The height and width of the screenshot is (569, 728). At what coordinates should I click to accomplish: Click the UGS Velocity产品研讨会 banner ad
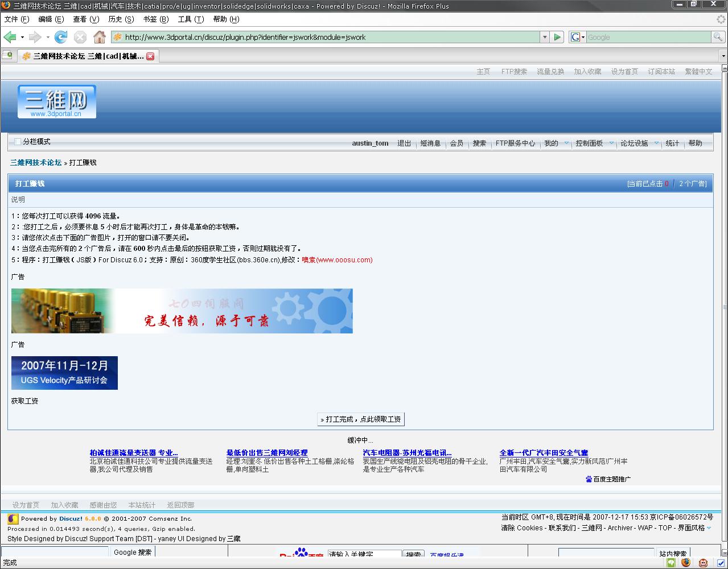click(64, 373)
